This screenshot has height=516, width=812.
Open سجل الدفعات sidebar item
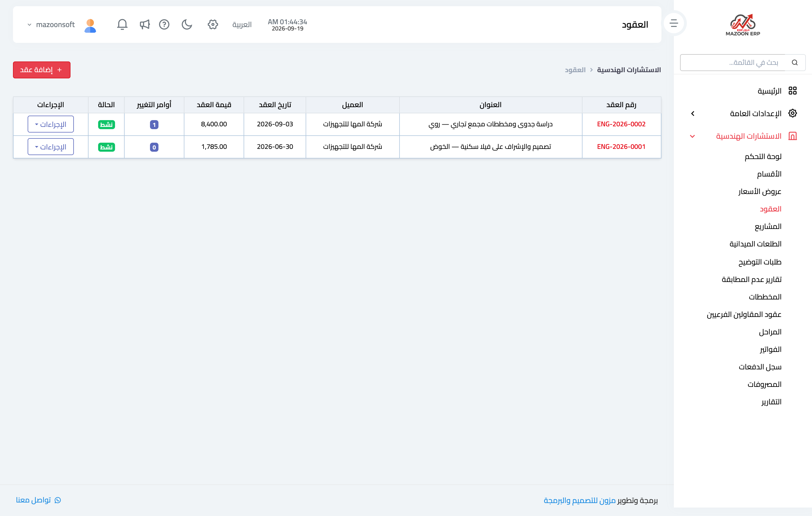click(760, 367)
